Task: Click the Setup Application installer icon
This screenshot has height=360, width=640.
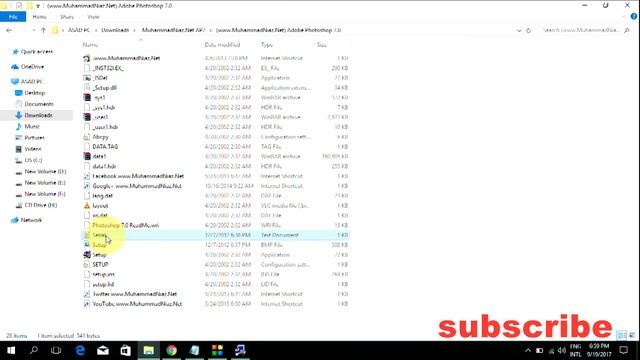Action: [87, 255]
